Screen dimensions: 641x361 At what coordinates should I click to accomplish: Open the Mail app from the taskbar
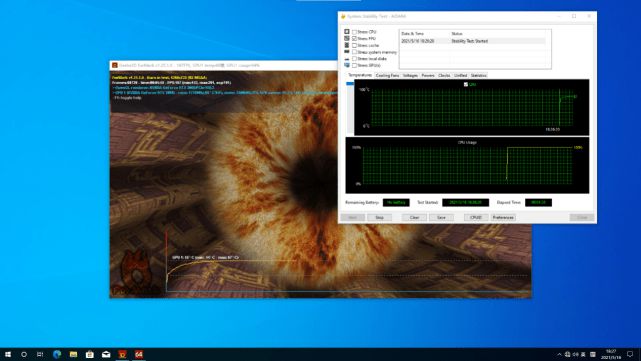(106, 354)
